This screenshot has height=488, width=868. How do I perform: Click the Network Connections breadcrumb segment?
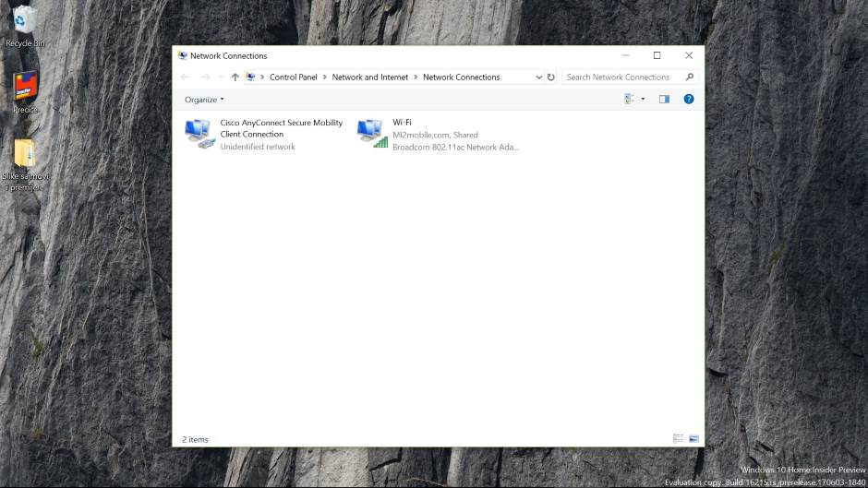click(461, 77)
